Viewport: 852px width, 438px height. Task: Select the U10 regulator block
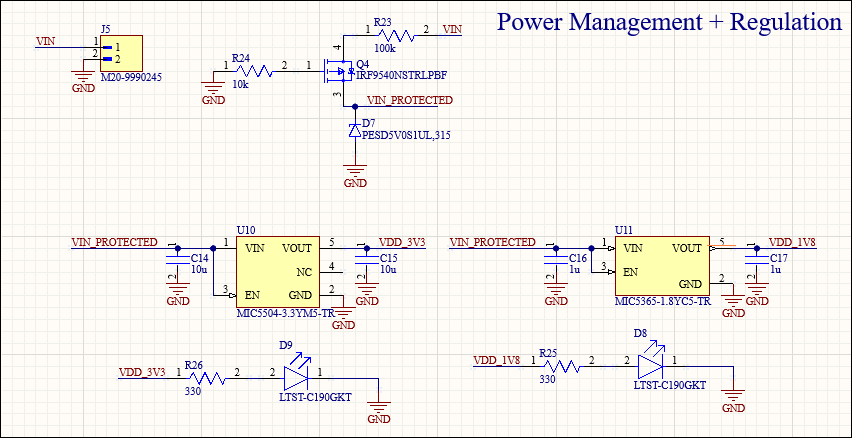(277, 272)
